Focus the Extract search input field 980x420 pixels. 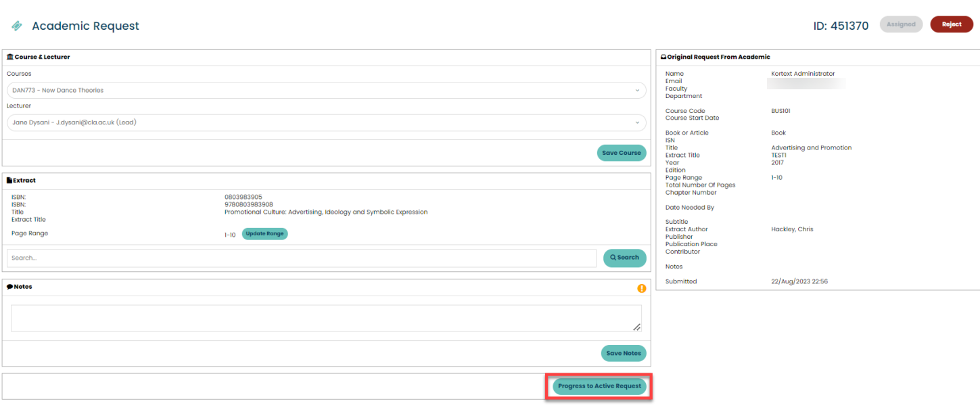[301, 258]
